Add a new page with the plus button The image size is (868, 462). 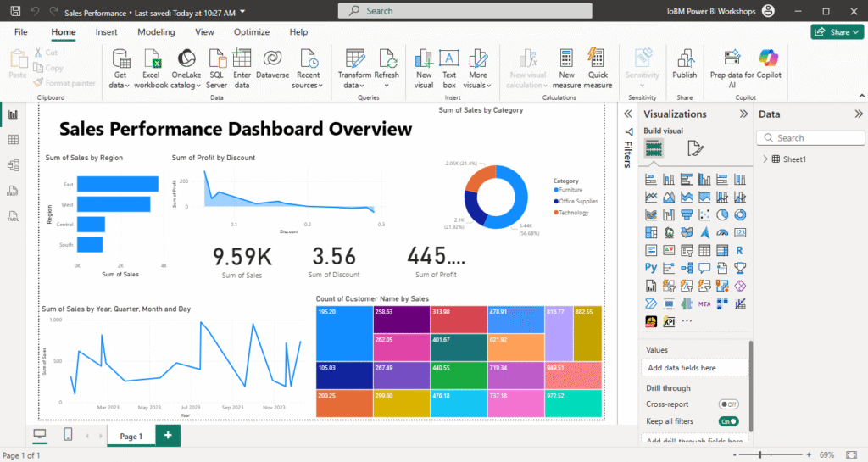[x=168, y=435]
